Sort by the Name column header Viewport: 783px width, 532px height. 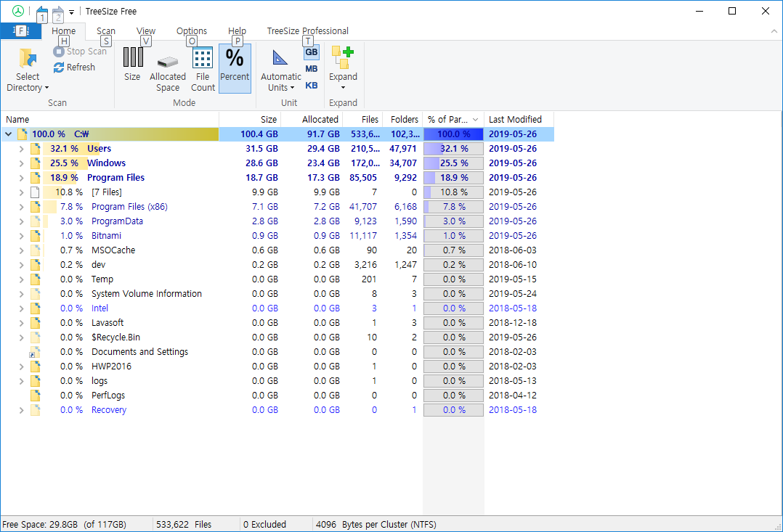point(110,119)
